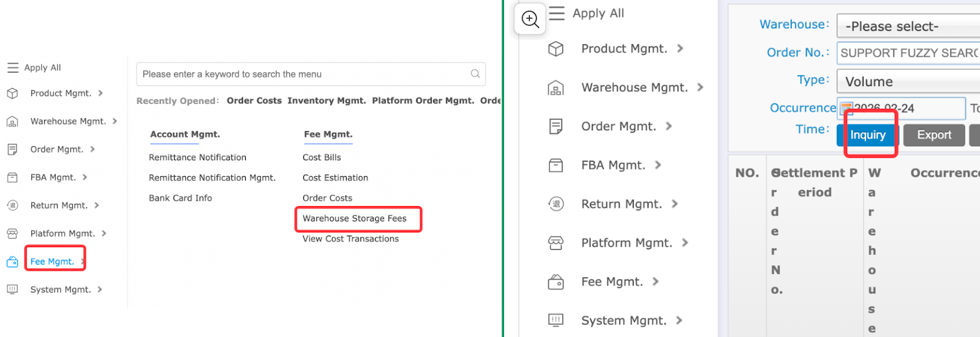Open the Warehouse select dropdown
Screen dimensions: 980x337
908,26
